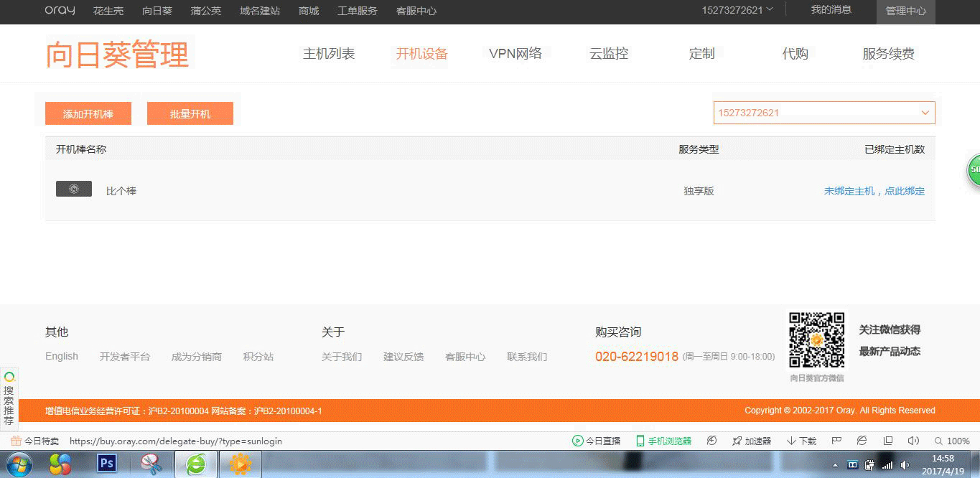Show hidden tray icons arrow
Image resolution: width=980 pixels, height=478 pixels.
[836, 465]
